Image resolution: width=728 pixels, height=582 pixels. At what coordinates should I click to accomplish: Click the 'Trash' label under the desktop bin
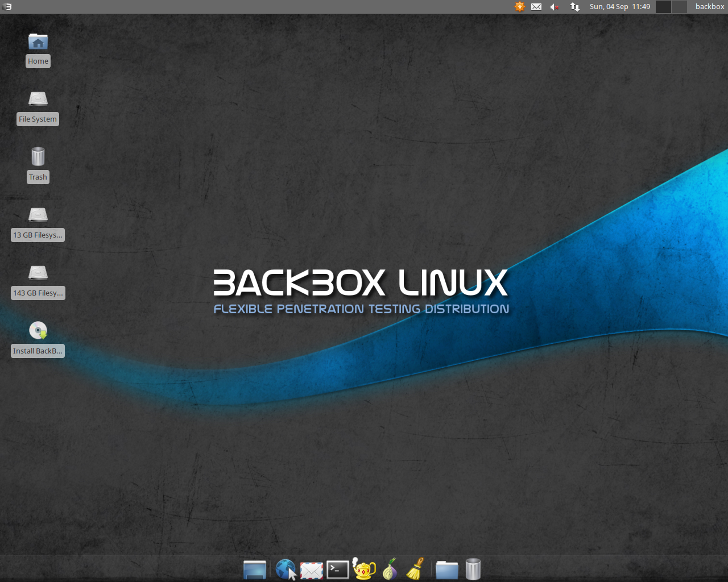38,177
